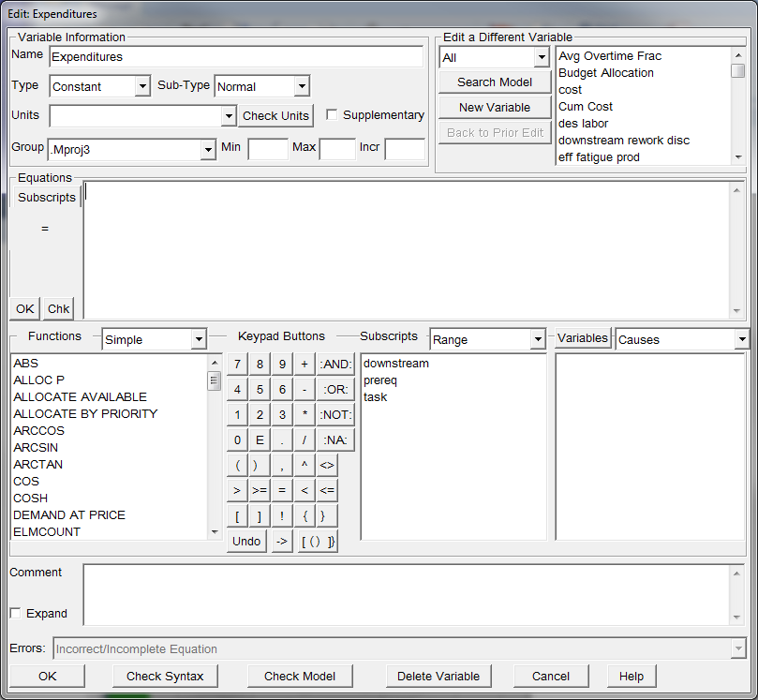
Task: Click the Check Syntax button
Action: click(165, 676)
